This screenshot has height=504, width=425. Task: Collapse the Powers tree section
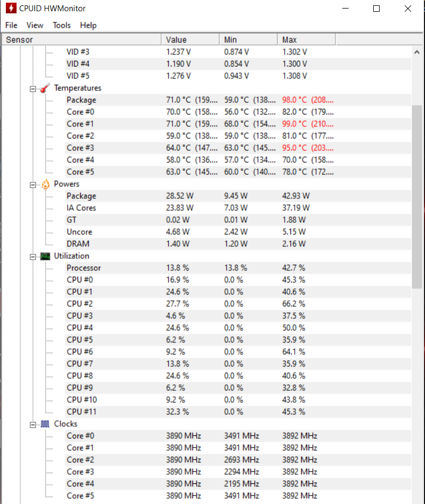[33, 185]
